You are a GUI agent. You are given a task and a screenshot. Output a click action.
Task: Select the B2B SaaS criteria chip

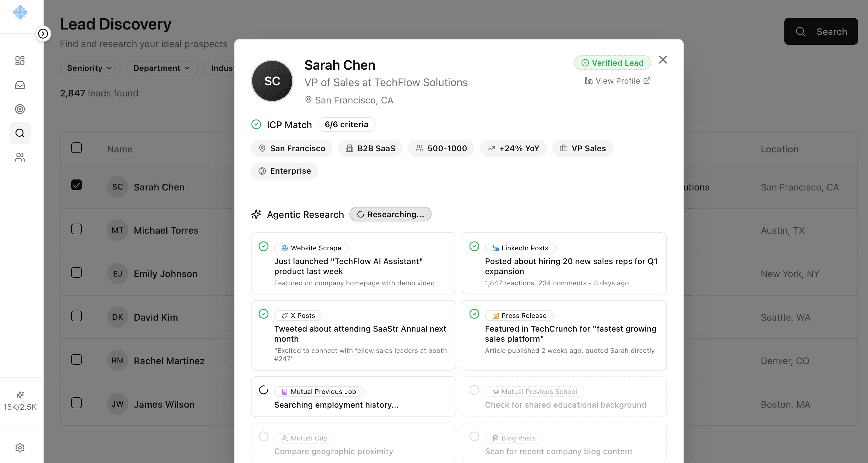pos(370,148)
